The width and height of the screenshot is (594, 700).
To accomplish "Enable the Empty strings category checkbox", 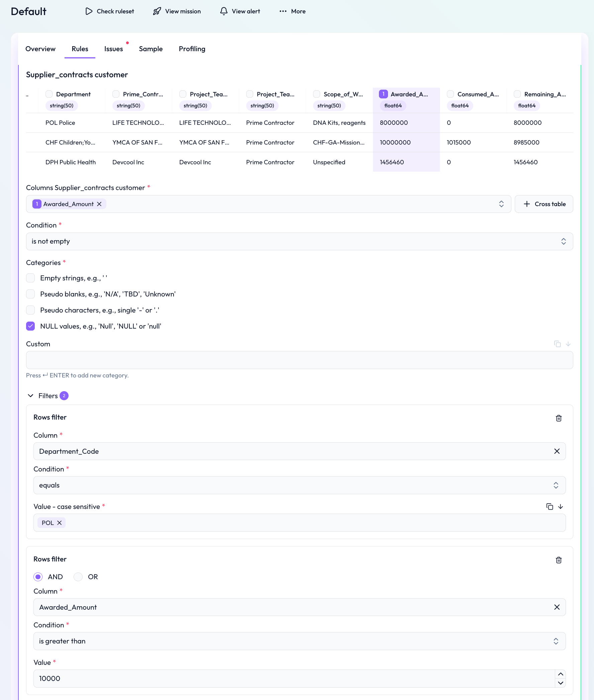I will coord(31,278).
